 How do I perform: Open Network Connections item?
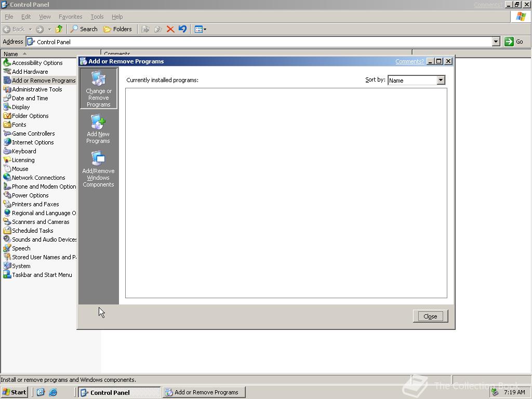[34, 178]
